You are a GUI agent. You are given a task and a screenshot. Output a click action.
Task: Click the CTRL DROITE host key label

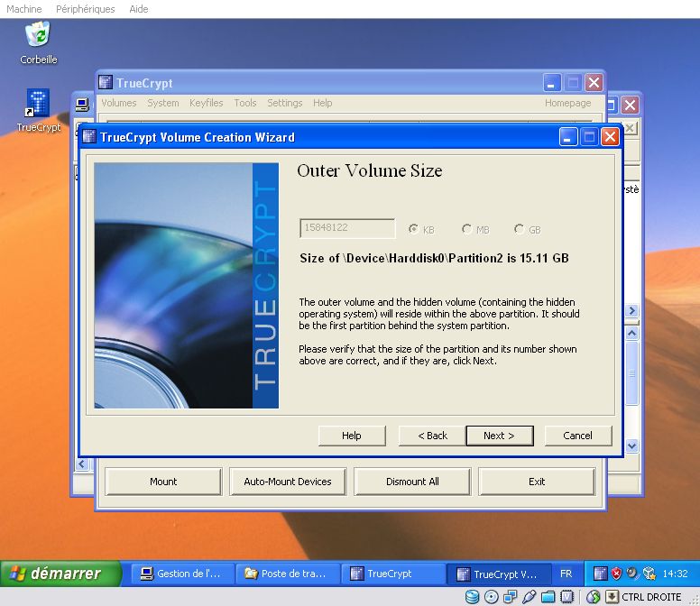pos(651,597)
